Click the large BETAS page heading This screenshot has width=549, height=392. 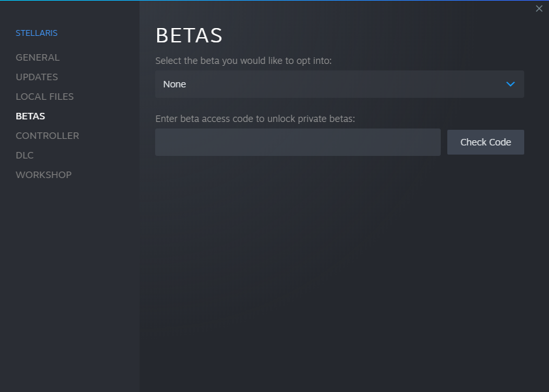point(189,35)
